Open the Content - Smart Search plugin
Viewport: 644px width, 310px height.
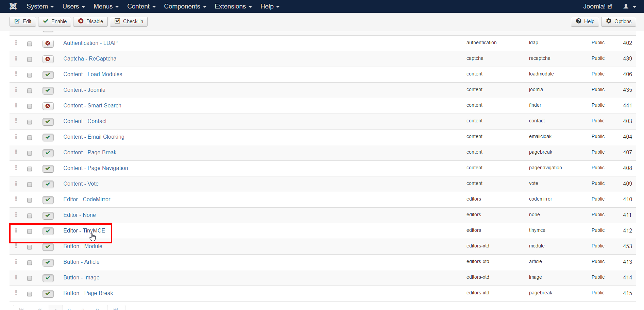point(92,106)
